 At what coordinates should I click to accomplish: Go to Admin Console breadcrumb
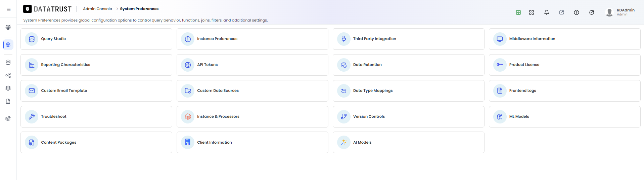point(97,9)
